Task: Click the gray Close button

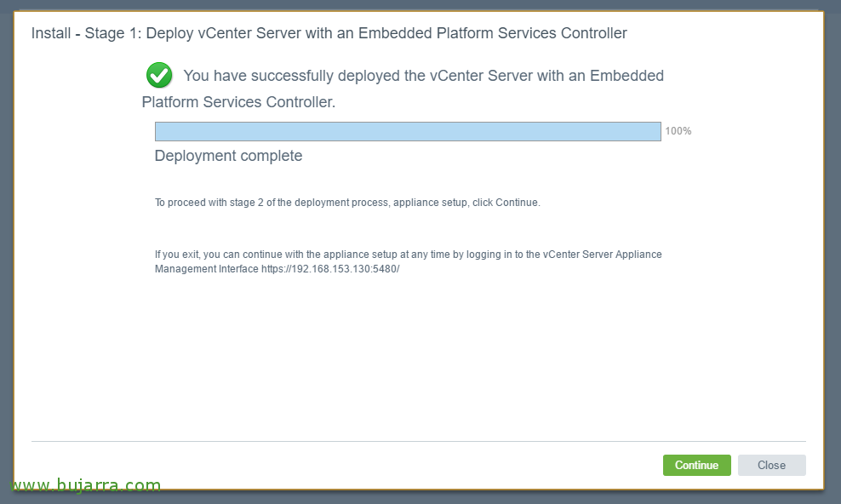Action: tap(771, 465)
